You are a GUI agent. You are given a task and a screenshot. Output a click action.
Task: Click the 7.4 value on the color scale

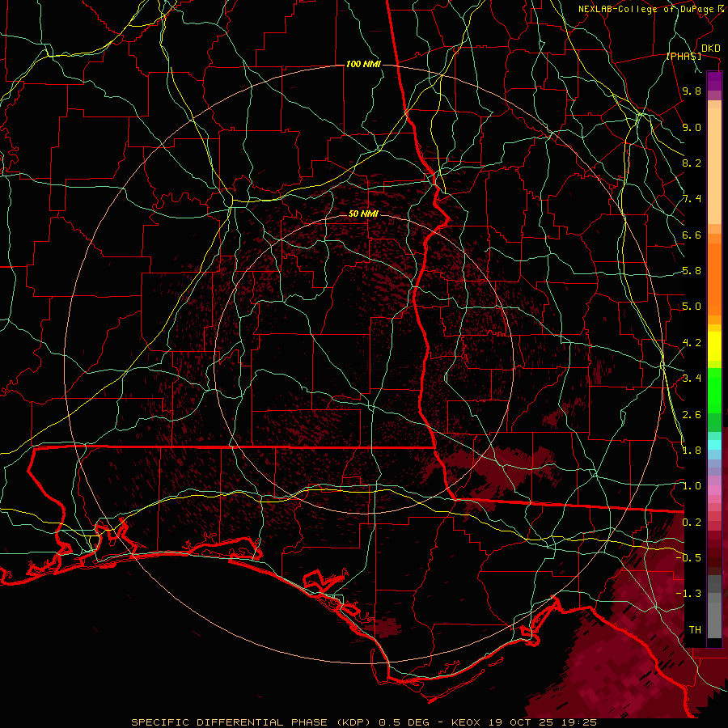pos(692,199)
